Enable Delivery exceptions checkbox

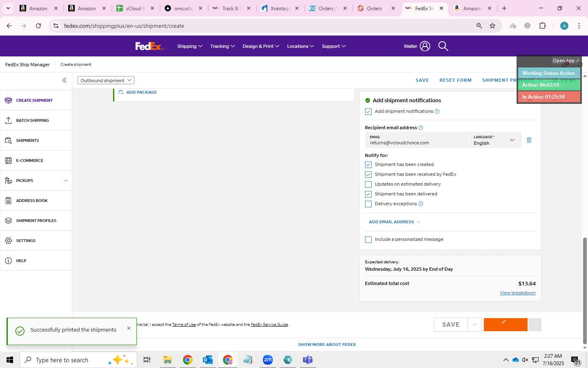[x=368, y=204]
